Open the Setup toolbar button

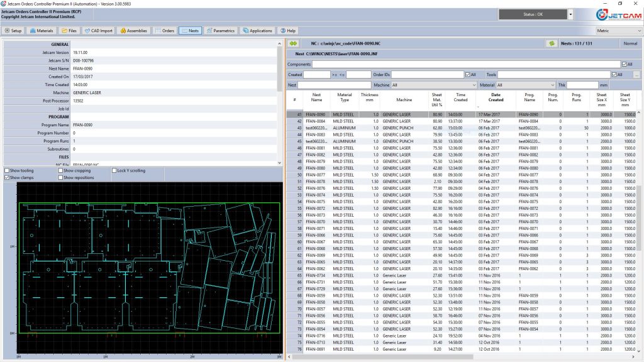(13, 30)
